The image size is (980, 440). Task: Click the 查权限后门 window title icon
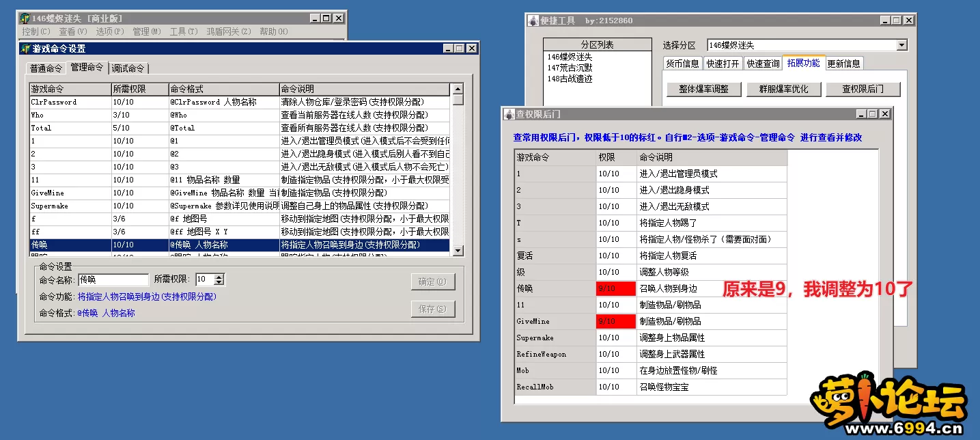pyautogui.click(x=509, y=114)
